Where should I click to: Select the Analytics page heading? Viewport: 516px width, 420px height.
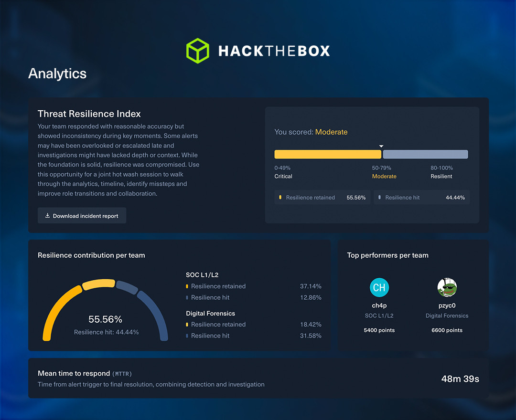(x=57, y=73)
